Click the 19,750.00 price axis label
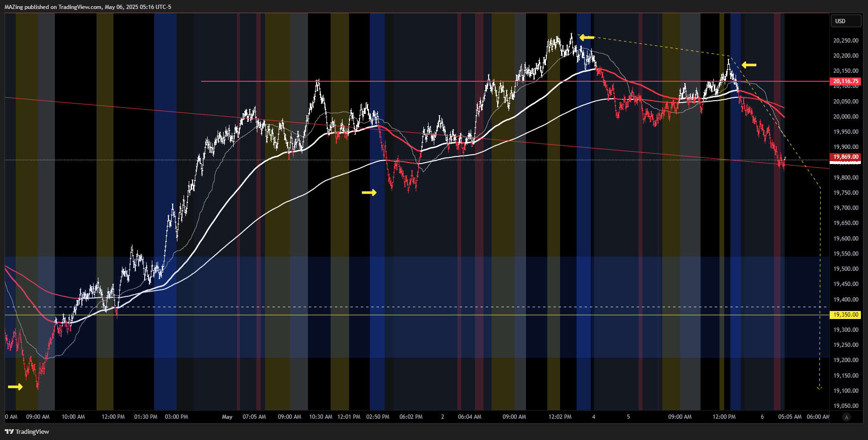This screenshot has height=440, width=868. [846, 193]
